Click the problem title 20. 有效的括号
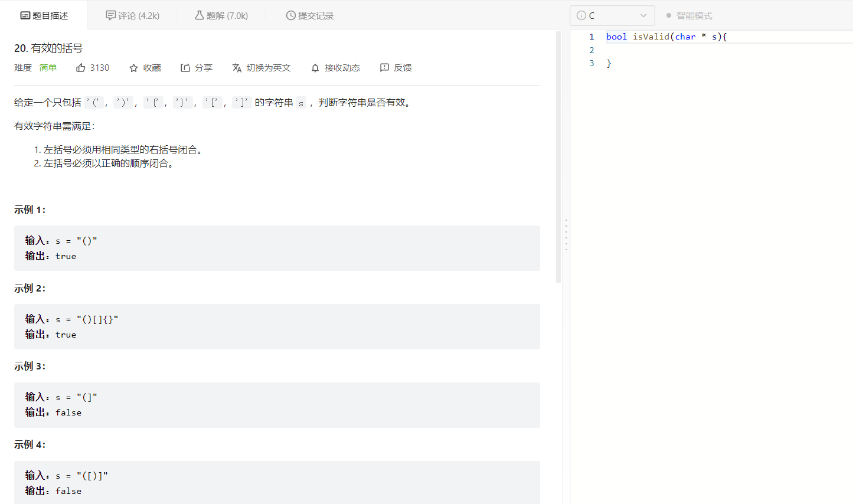This screenshot has height=504, width=853. 48,48
